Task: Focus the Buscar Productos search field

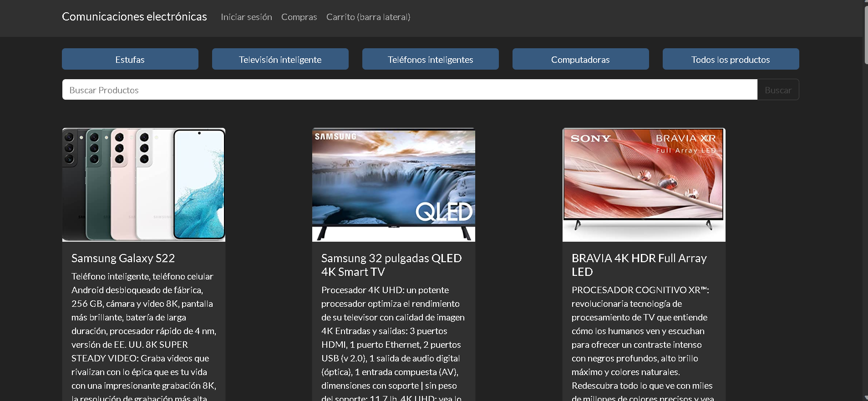Action: click(410, 90)
